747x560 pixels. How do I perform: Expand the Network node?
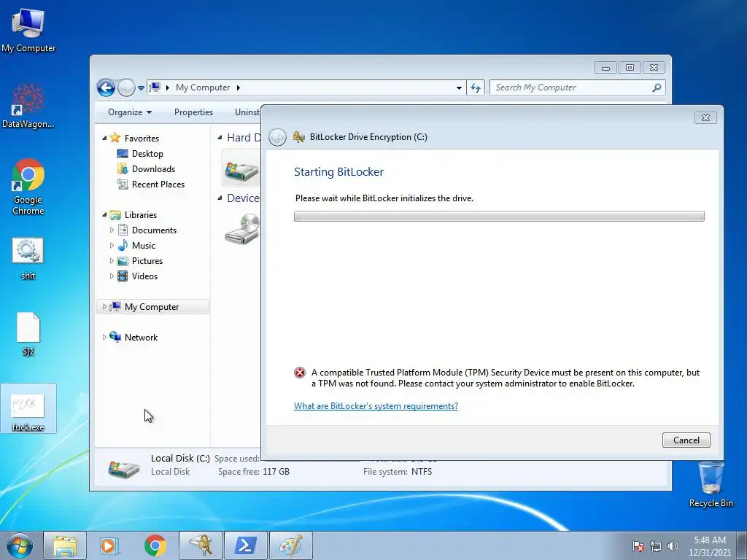pyautogui.click(x=104, y=338)
